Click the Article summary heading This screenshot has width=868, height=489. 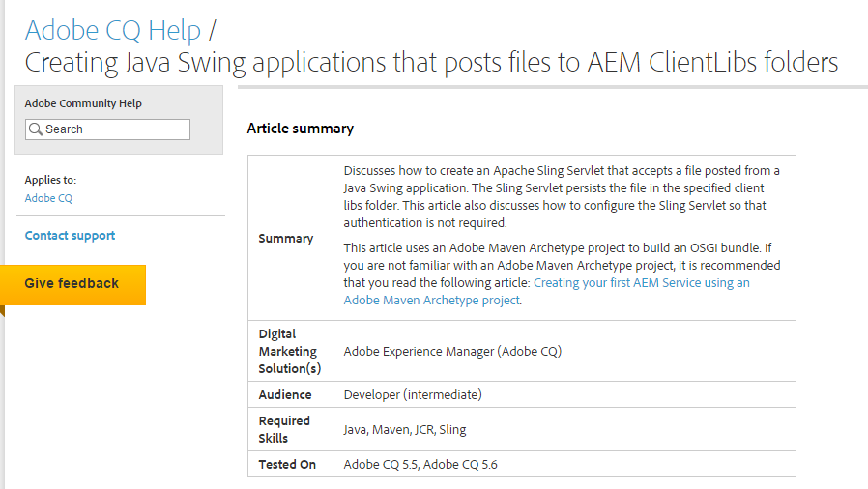pyautogui.click(x=300, y=129)
